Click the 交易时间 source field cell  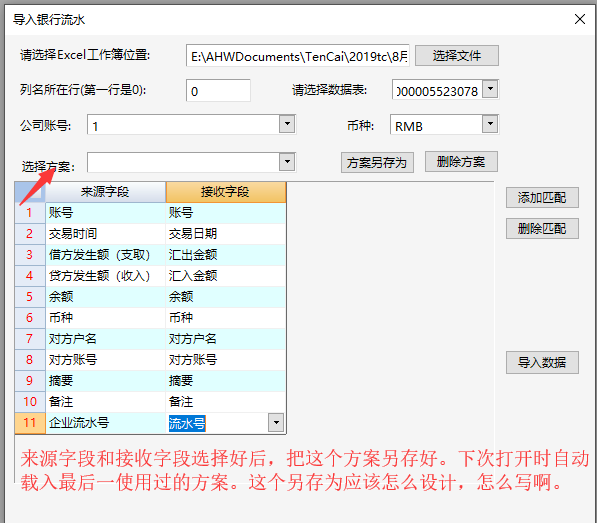105,234
